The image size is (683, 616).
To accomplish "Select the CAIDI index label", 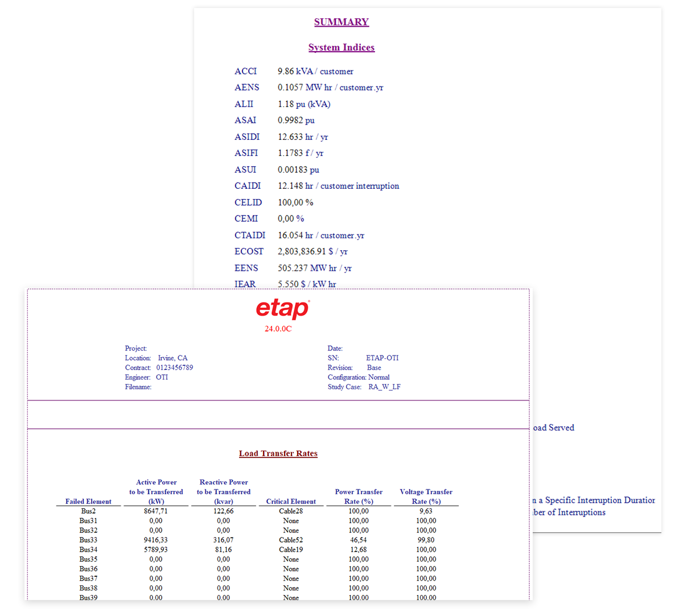I will click(x=248, y=186).
